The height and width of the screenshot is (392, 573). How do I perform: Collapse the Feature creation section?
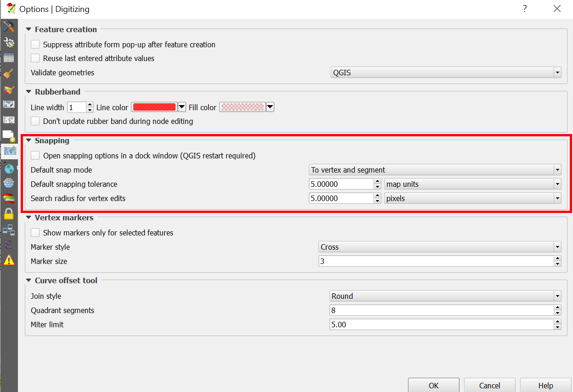[29, 29]
